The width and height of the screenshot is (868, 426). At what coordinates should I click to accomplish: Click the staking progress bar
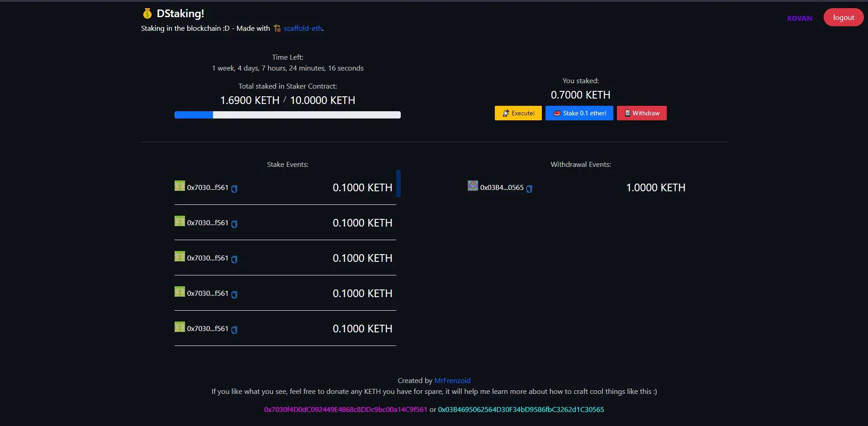coord(287,115)
